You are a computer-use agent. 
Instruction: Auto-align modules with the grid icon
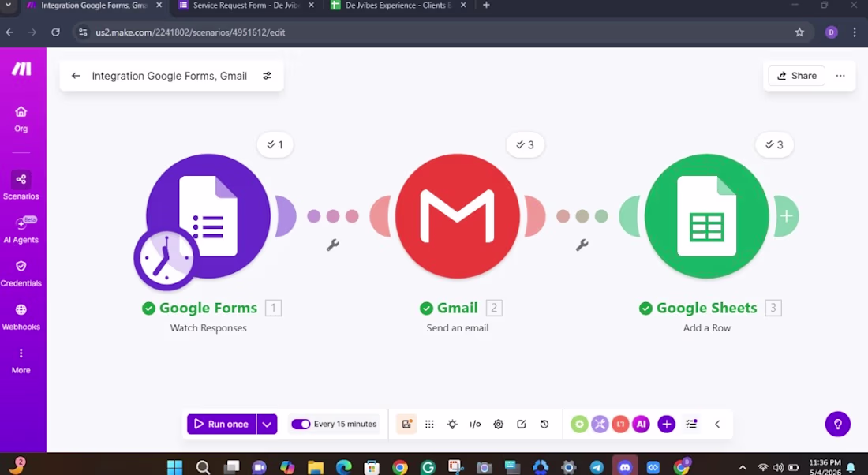(x=429, y=424)
